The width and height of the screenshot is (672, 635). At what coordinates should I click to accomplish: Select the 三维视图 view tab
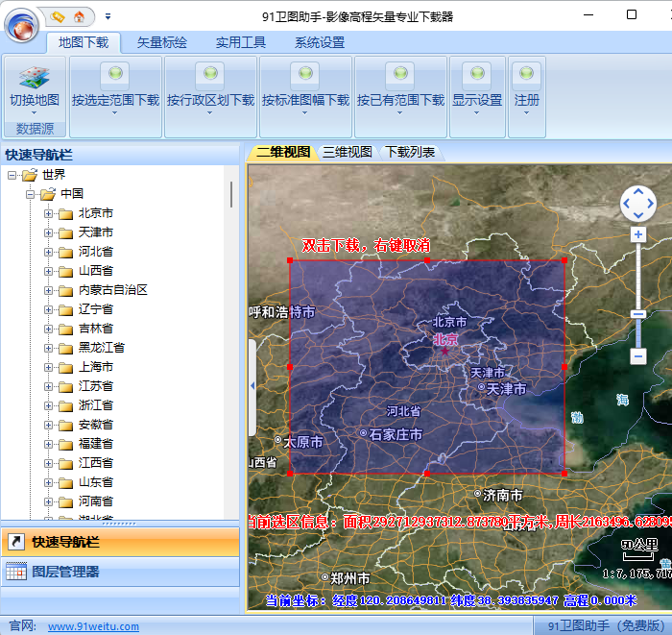[348, 152]
